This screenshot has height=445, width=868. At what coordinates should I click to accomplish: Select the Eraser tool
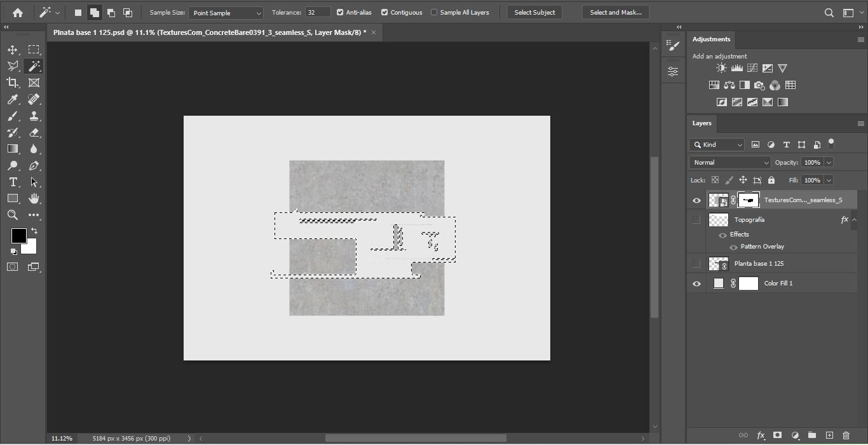tap(34, 132)
